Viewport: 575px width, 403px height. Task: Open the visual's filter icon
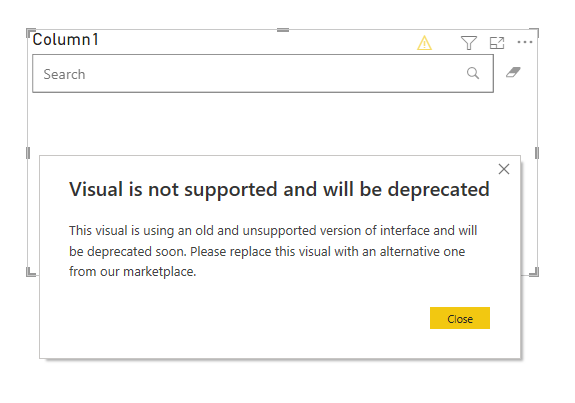(469, 43)
